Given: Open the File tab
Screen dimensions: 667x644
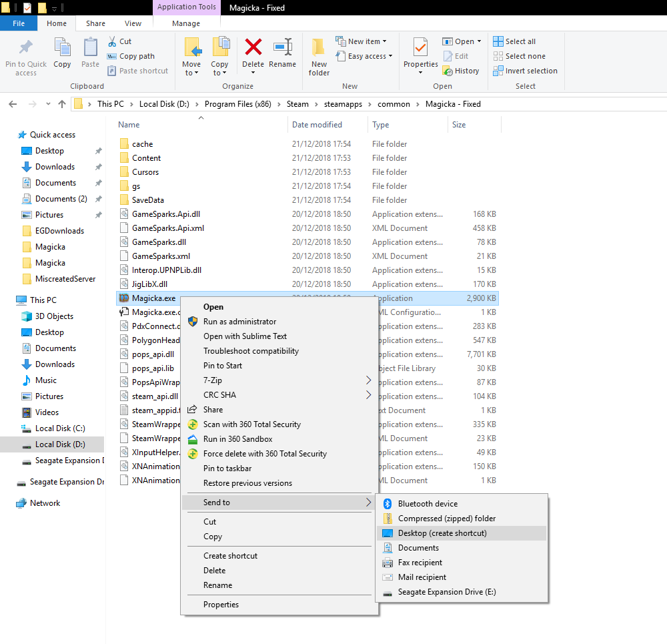Looking at the screenshot, I should pyautogui.click(x=19, y=23).
